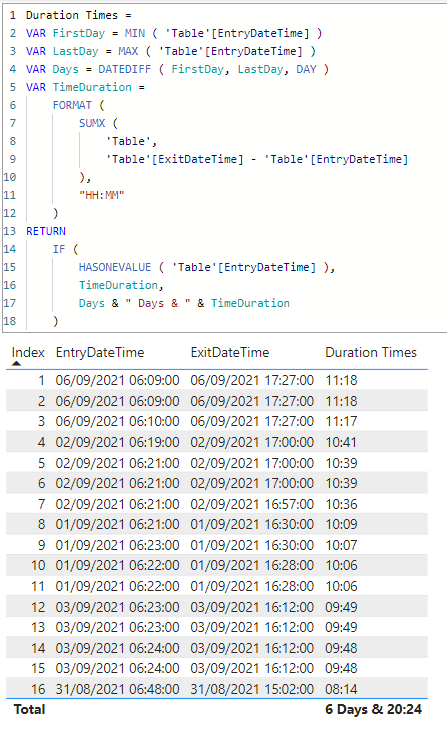This screenshot has height=737, width=447.
Task: Select entry time 01/09/2021 06:23:00
Action: (x=117, y=545)
